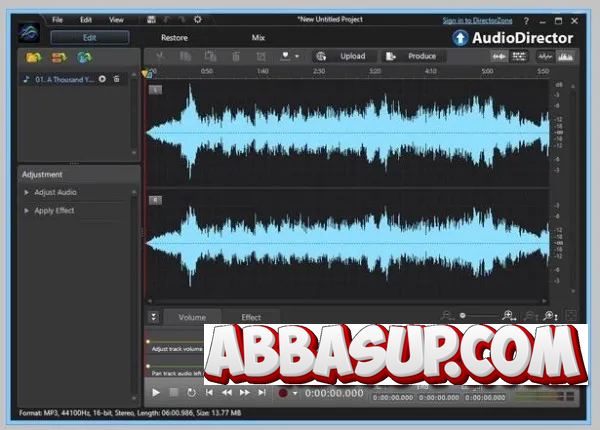Select the 01. A Thousand Y... track

[x=64, y=80]
